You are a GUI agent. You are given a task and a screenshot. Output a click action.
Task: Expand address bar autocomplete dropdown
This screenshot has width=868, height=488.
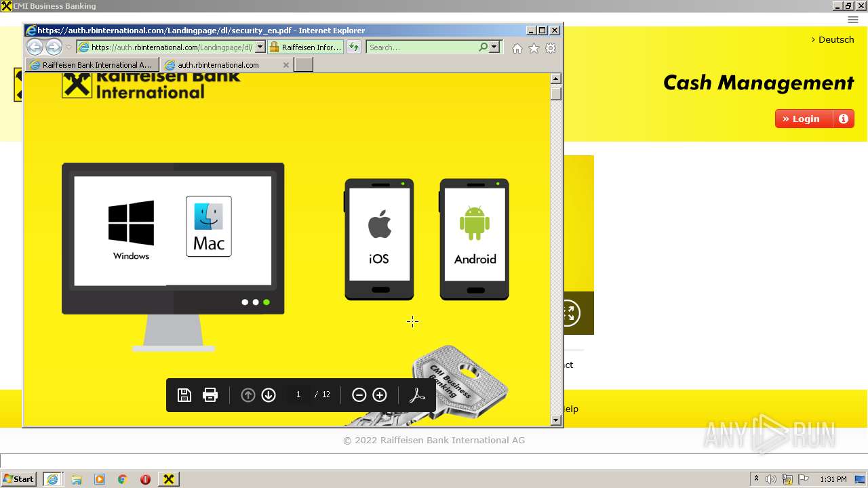[x=260, y=47]
